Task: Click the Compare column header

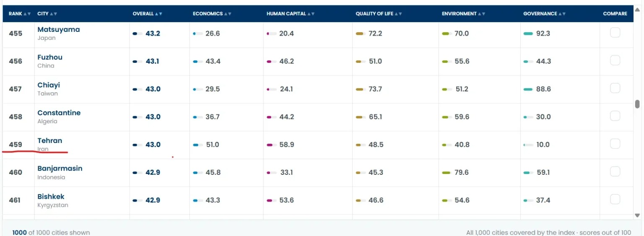Action: pyautogui.click(x=615, y=14)
